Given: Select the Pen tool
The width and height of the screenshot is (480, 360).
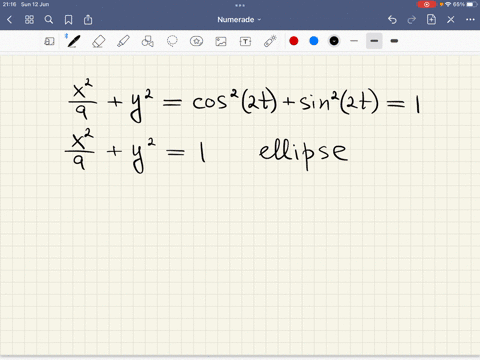Looking at the screenshot, I should pos(73,41).
